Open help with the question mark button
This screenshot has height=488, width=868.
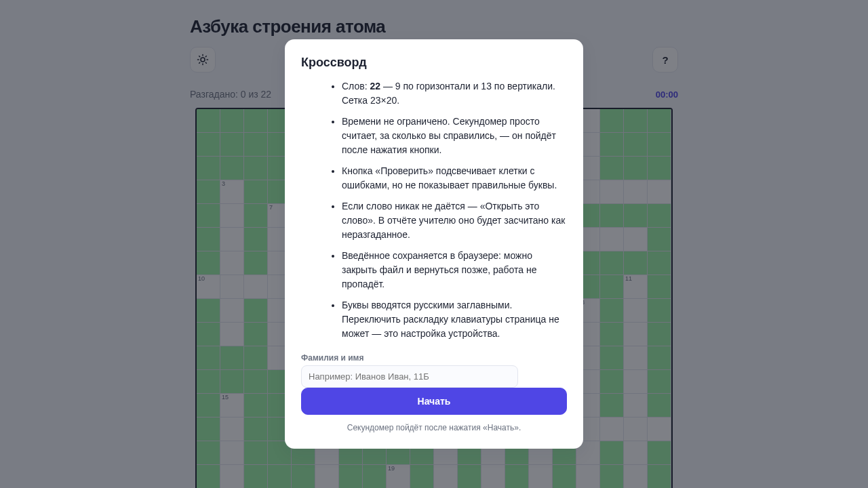665,60
